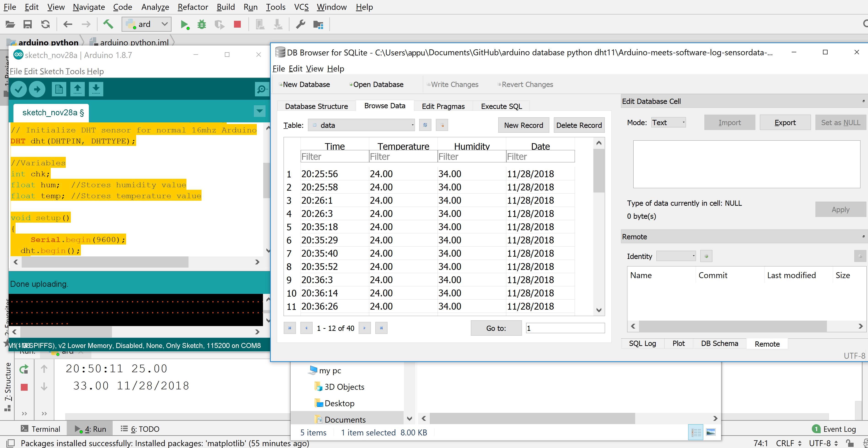The height and width of the screenshot is (448, 868).
Task: Switch to the Execute SQL tab
Action: [x=501, y=106]
